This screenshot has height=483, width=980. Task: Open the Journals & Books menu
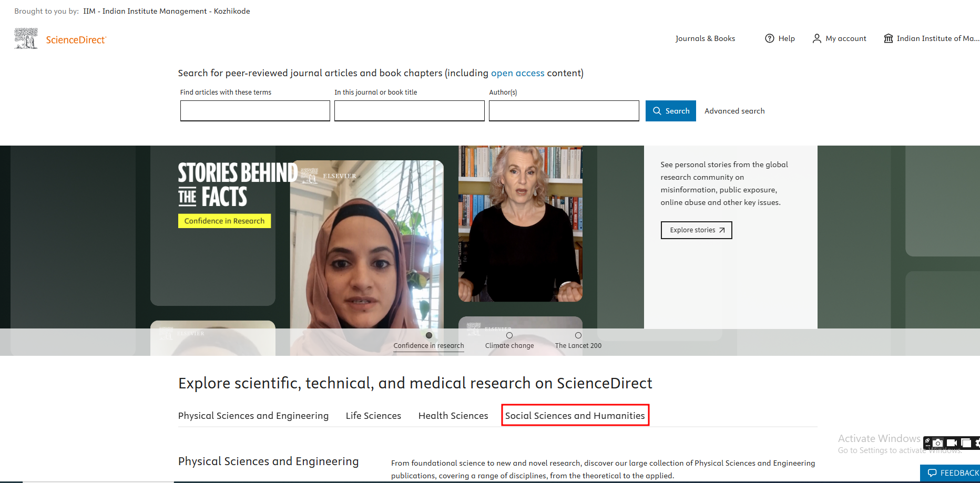(705, 38)
